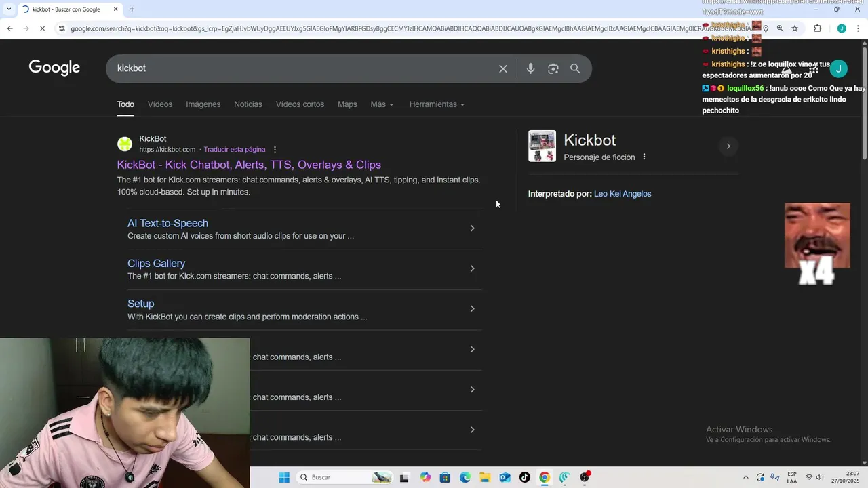Open Microsoft Edge from the taskbar
This screenshot has width=868, height=488.
tap(465, 477)
